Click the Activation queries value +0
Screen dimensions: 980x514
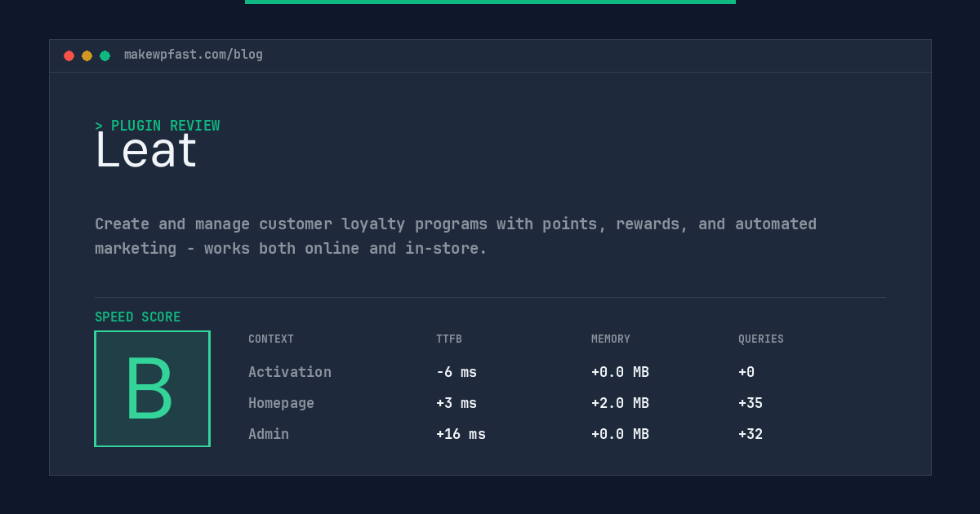[746, 372]
